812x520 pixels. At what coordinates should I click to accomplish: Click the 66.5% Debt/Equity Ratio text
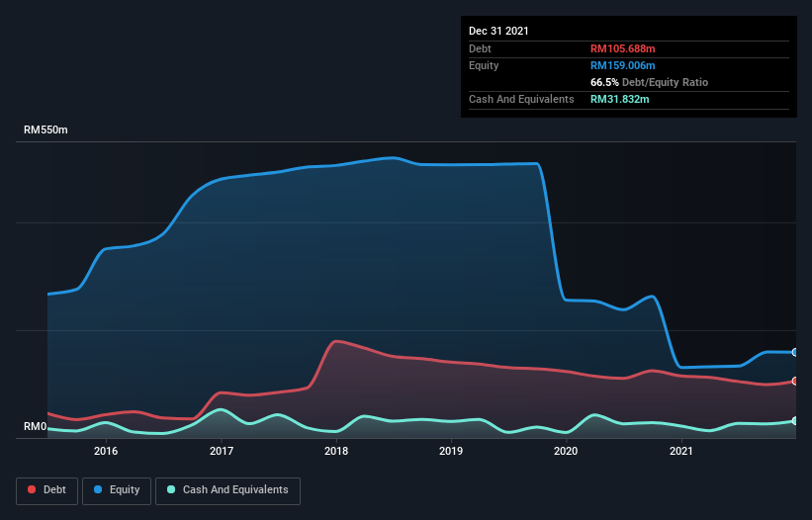(649, 82)
